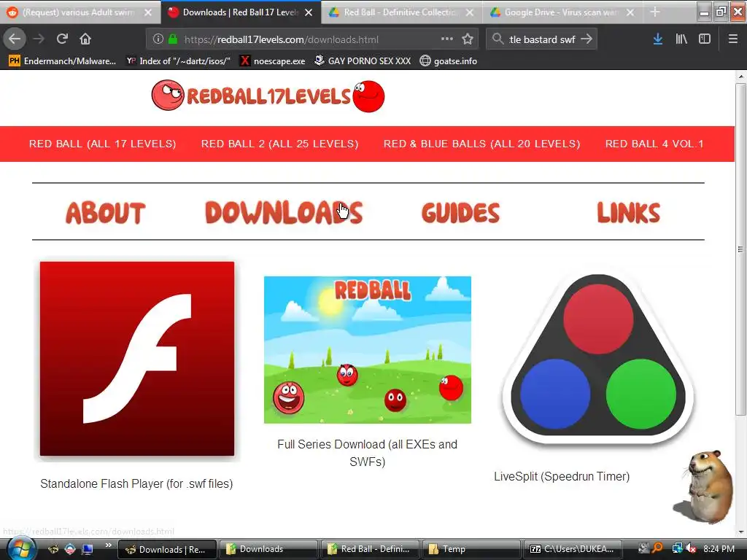The height and width of the screenshot is (560, 747).
Task: Open 'LiveSplit (Speedrun Timer)' link
Action: click(562, 476)
